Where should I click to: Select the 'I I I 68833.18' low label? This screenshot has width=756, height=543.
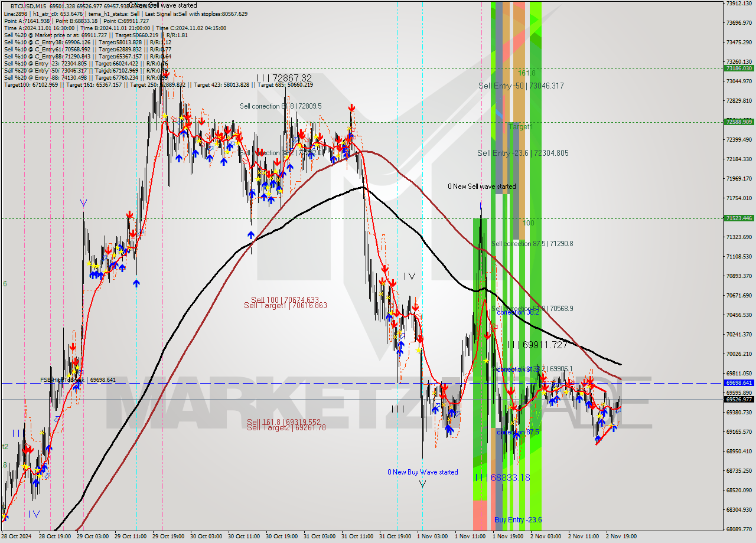click(x=503, y=477)
